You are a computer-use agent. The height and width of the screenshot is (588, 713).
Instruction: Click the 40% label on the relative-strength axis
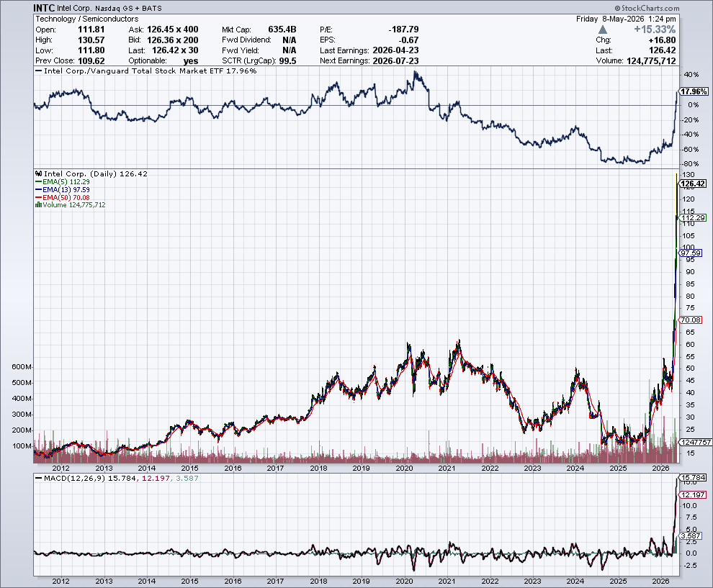(691, 75)
